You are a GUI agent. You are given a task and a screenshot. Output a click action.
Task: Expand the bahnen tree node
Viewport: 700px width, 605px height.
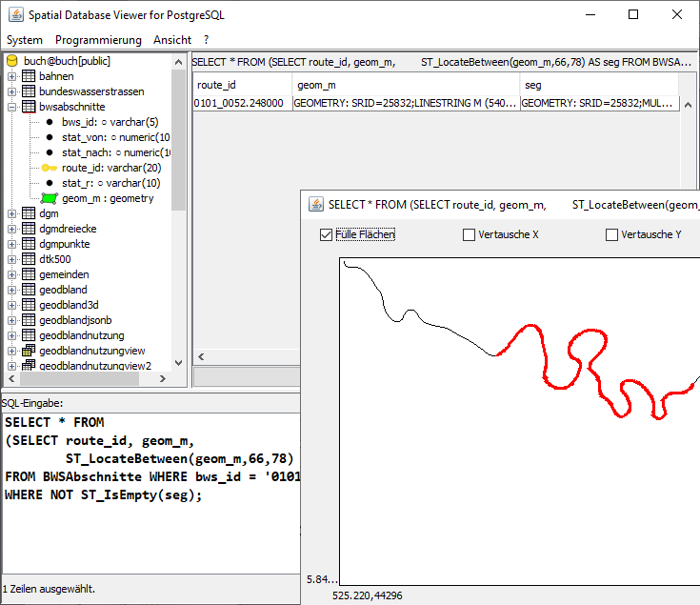[x=12, y=76]
